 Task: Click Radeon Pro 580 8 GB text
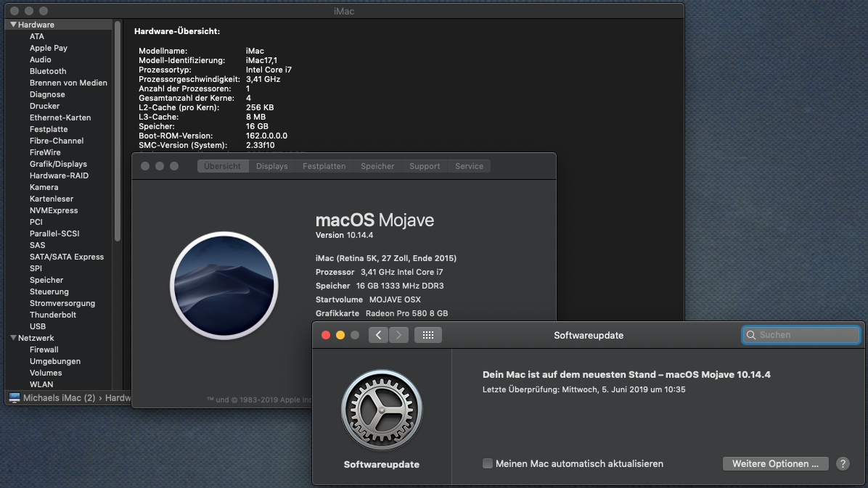[406, 313]
